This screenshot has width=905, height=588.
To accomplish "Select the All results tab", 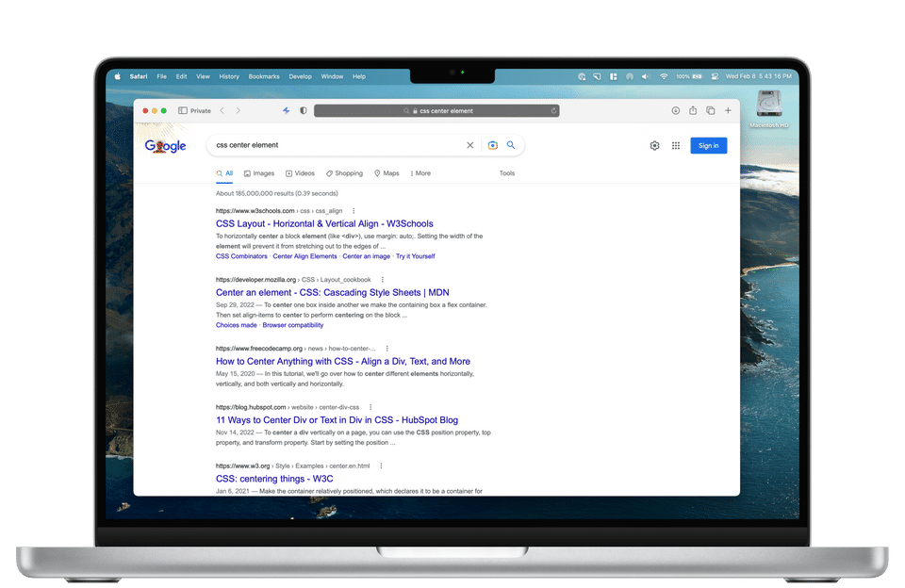I will coord(224,173).
